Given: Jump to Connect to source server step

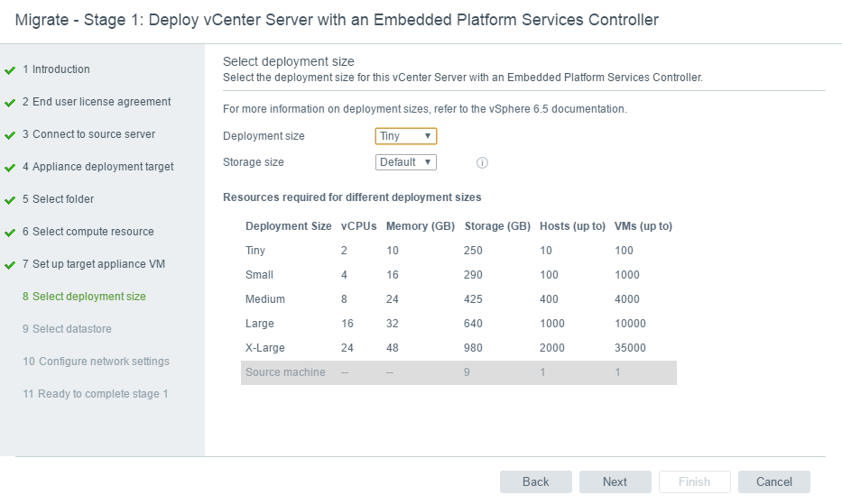Looking at the screenshot, I should click(88, 134).
